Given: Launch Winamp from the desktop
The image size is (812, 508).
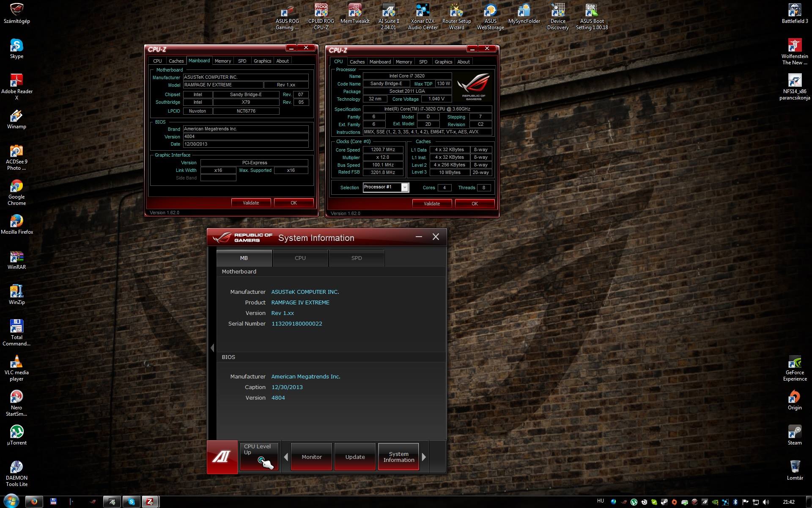Looking at the screenshot, I should pos(16,119).
